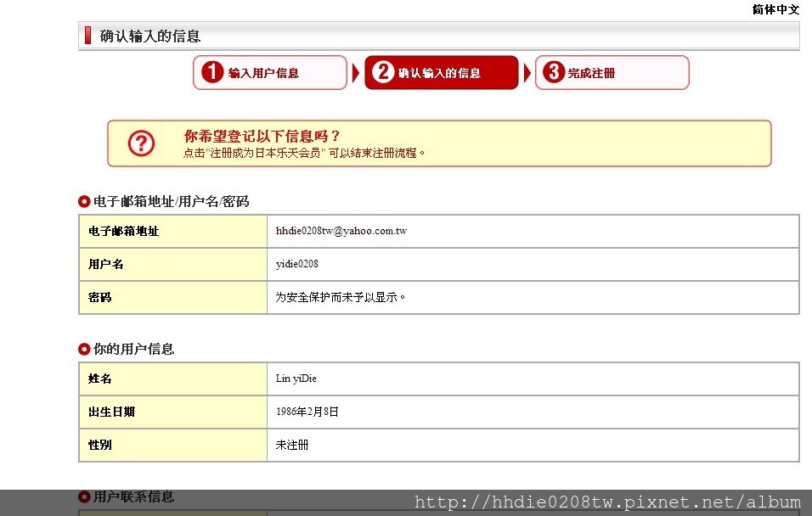The height and width of the screenshot is (516, 812).
Task: Click the arrow between steps 2 and 3
Action: [527, 74]
